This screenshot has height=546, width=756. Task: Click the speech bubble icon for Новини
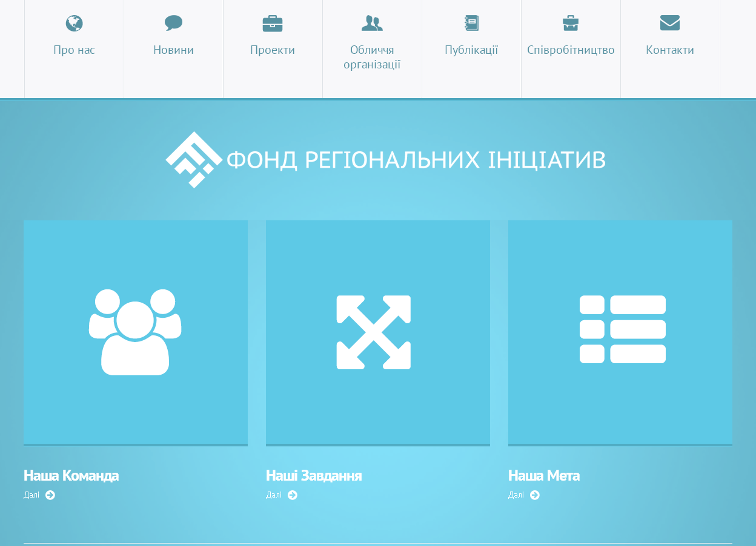173,24
